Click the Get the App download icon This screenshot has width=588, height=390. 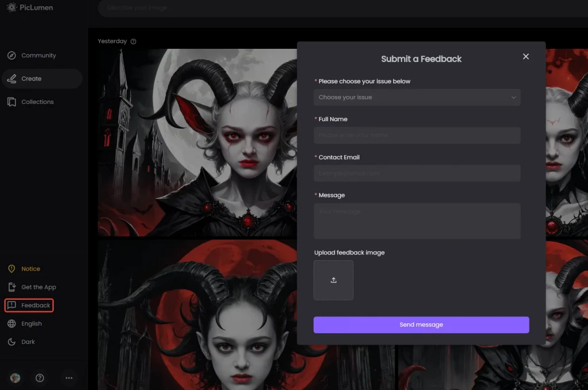tap(11, 287)
